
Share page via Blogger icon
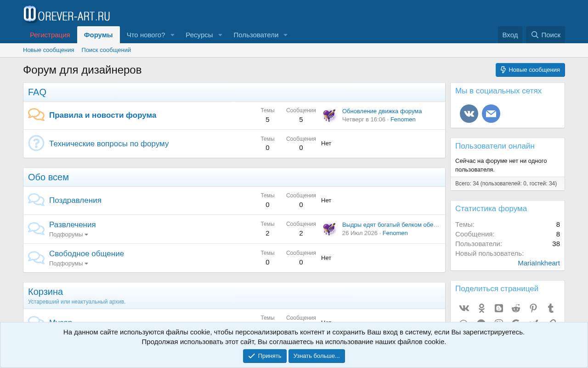pos(499,308)
